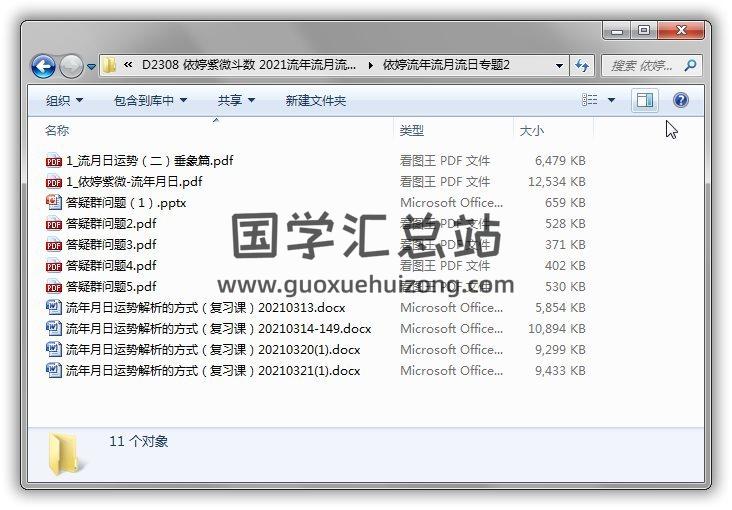Click the 12,534 KB size cell
Screen dimensions: 732x510
tap(556, 182)
